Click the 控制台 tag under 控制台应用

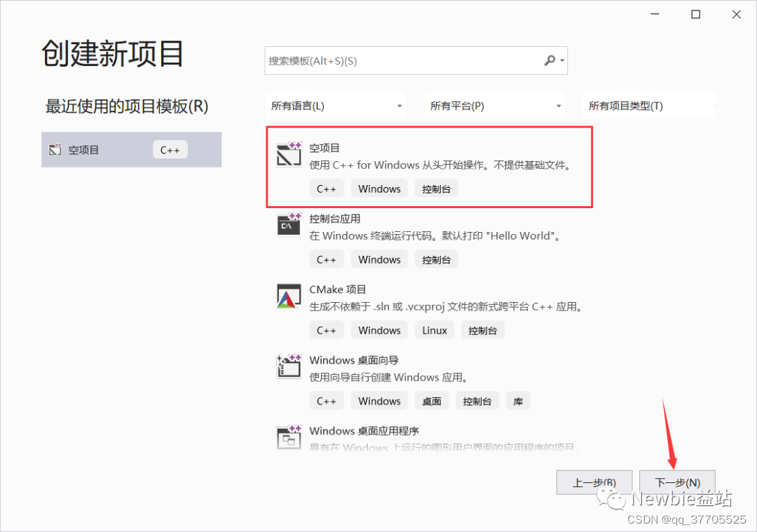[437, 260]
